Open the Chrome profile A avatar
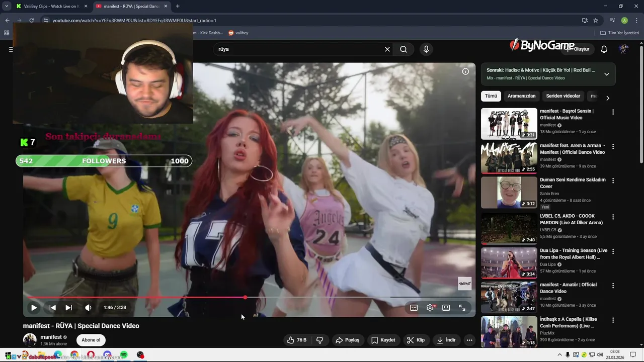 point(624,21)
